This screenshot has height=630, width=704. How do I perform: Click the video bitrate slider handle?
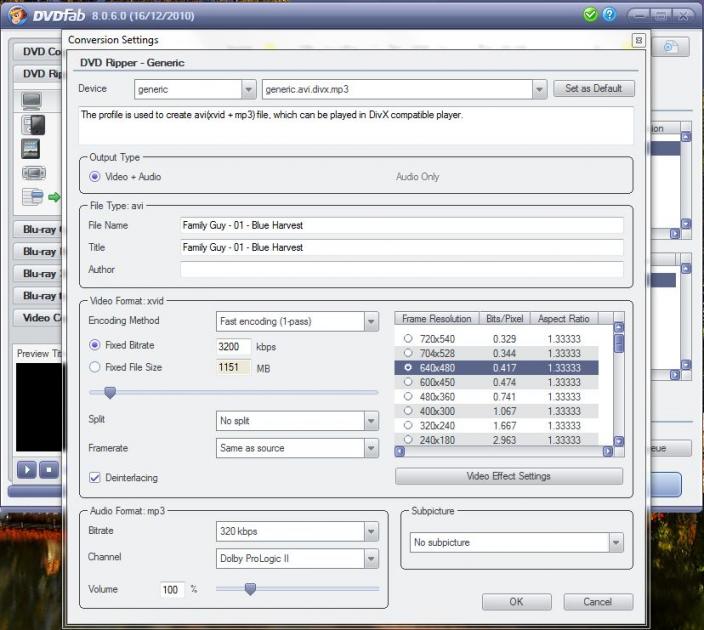(110, 392)
